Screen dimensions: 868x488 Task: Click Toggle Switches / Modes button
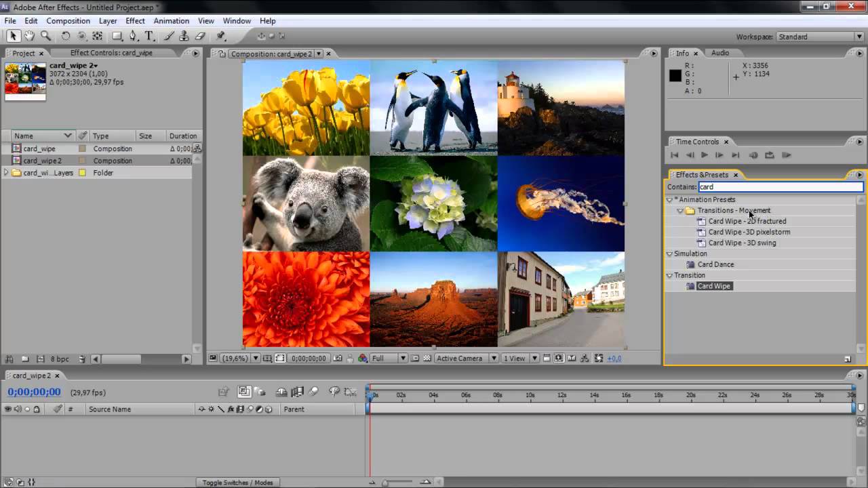click(237, 483)
